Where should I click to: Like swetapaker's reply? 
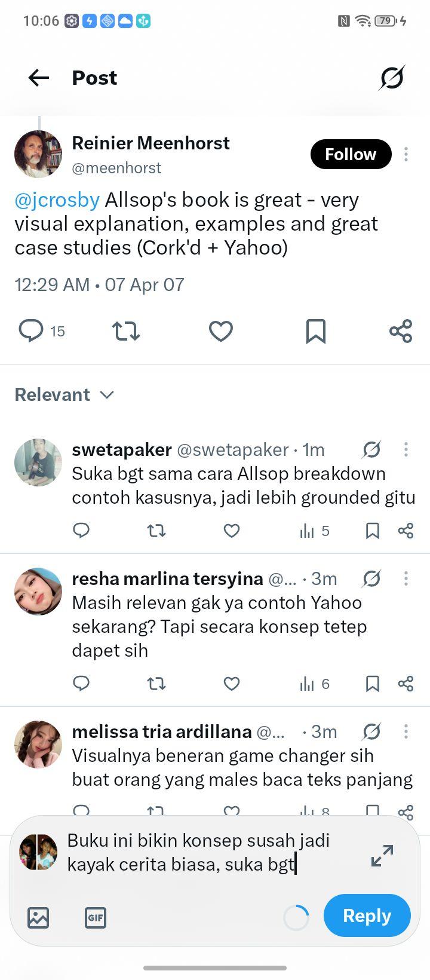(x=232, y=531)
